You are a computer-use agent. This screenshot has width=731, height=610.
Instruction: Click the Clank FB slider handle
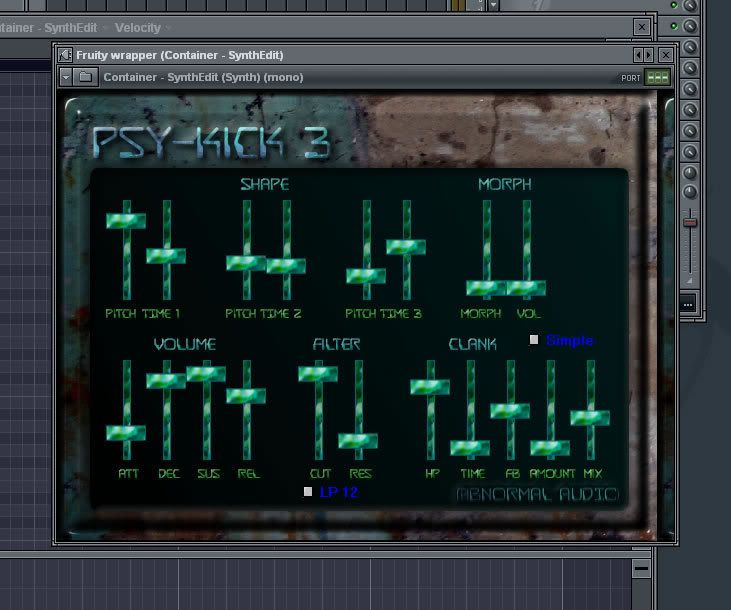(510, 411)
